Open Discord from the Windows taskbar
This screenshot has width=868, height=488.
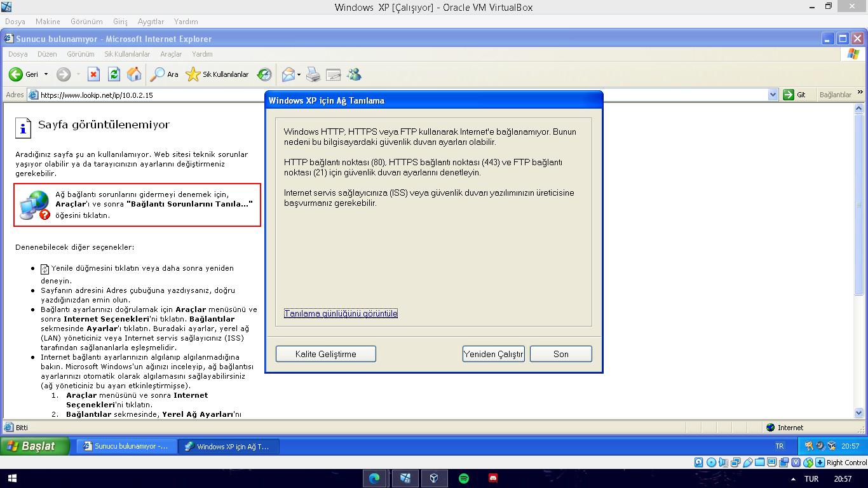tap(494, 478)
